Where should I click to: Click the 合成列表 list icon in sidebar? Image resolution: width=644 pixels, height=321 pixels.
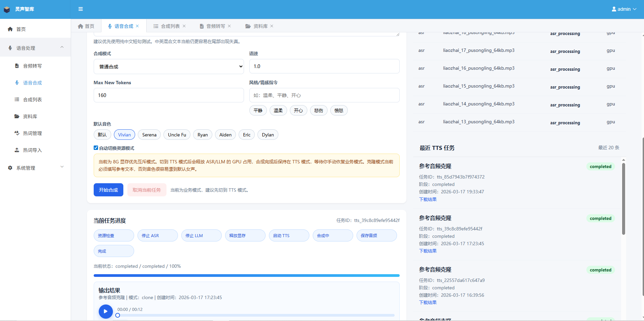(16, 99)
